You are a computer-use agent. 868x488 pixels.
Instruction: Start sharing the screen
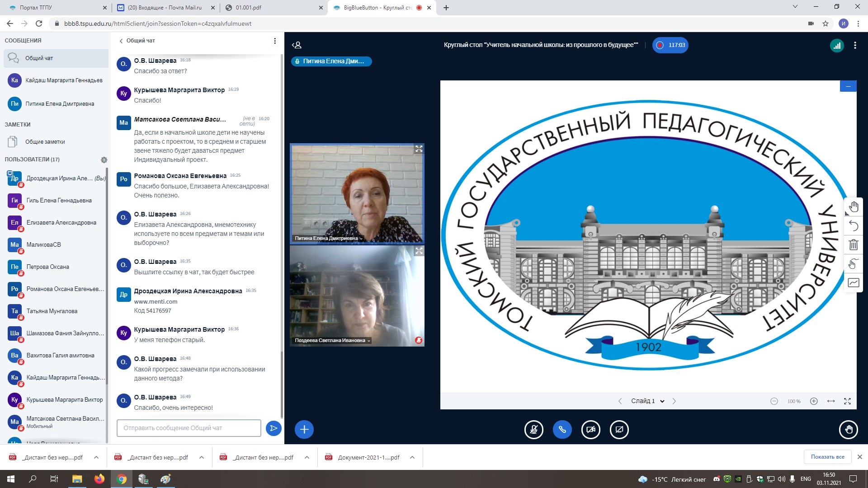(x=619, y=430)
